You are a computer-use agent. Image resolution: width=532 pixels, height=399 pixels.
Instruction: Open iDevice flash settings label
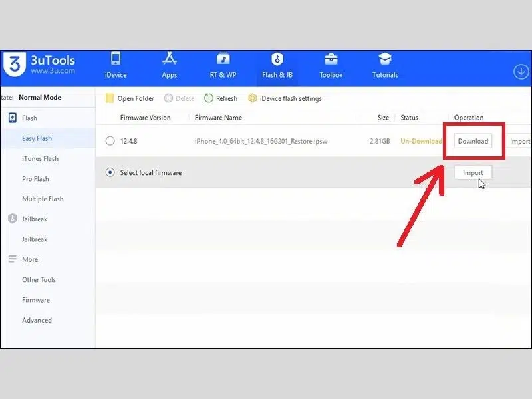click(x=291, y=98)
